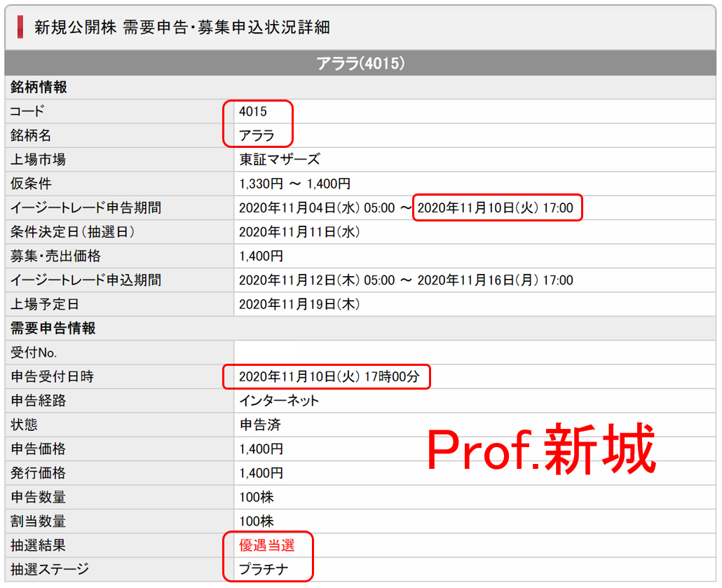Click the 銘柄情報 section heading
This screenshot has height=588, width=722.
[x=39, y=87]
